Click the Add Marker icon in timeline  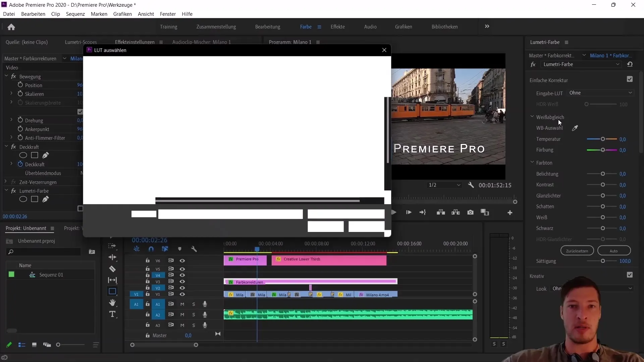[179, 249]
